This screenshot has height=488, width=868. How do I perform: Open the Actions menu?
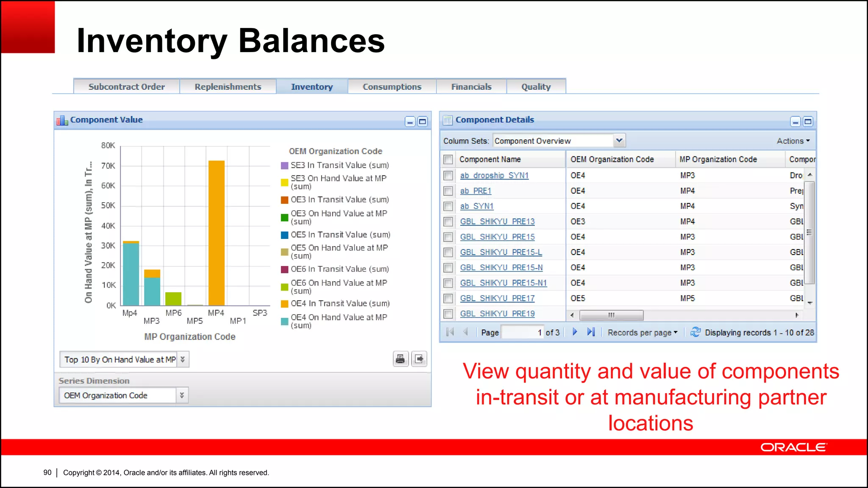tap(793, 141)
